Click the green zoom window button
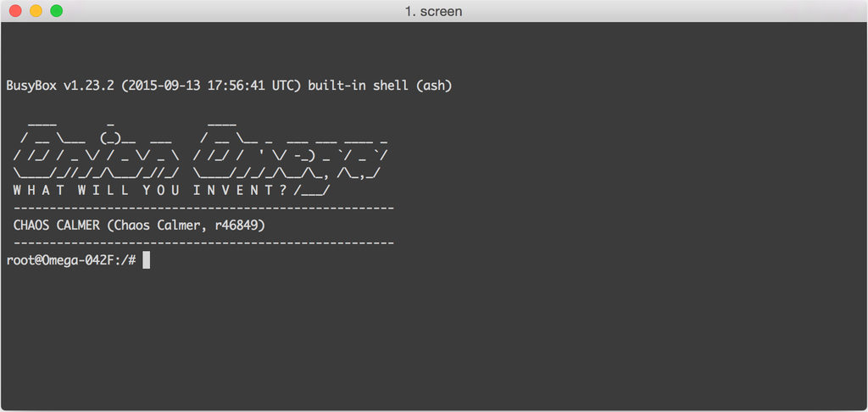This screenshot has height=412, width=868. pos(57,10)
